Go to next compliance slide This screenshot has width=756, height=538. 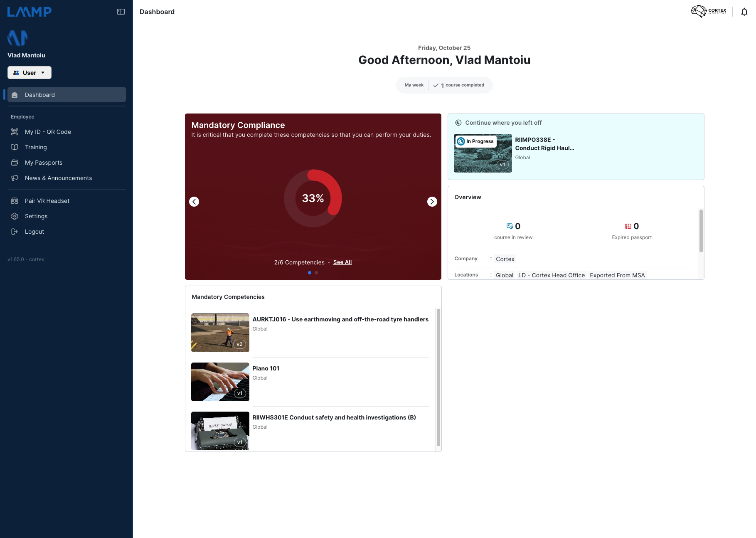tap(432, 202)
